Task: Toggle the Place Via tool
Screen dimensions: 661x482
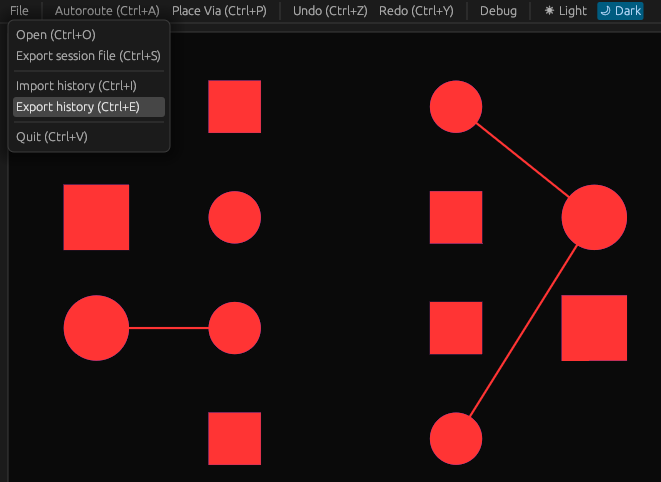Action: pyautogui.click(x=219, y=11)
